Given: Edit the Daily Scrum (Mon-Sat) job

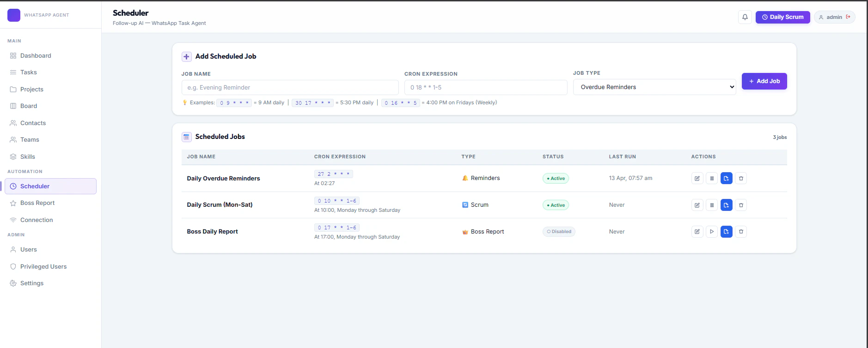Looking at the screenshot, I should 697,205.
